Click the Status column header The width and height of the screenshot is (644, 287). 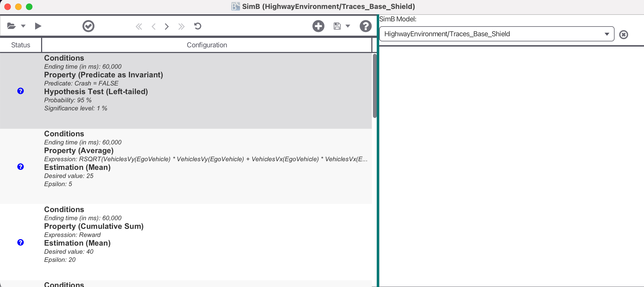coord(21,45)
